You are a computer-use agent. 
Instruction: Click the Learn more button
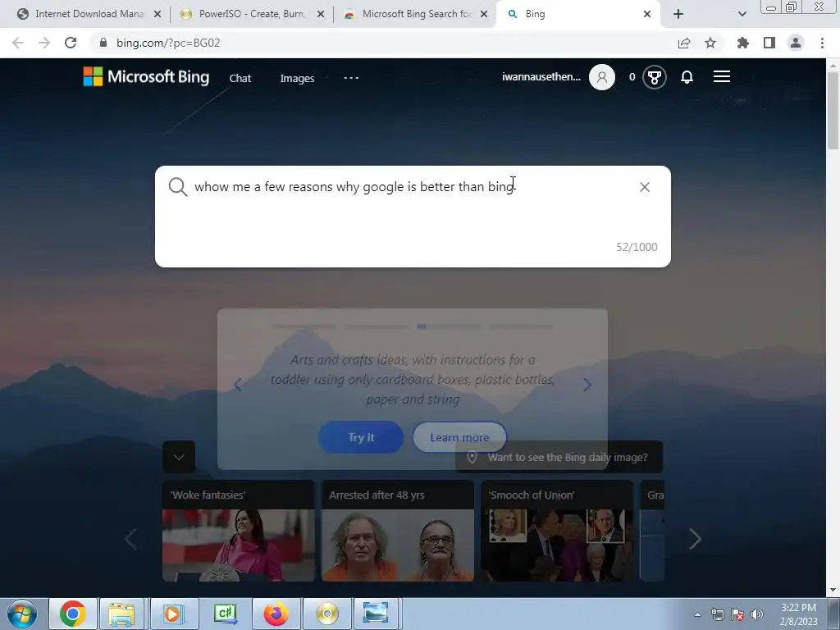point(459,437)
